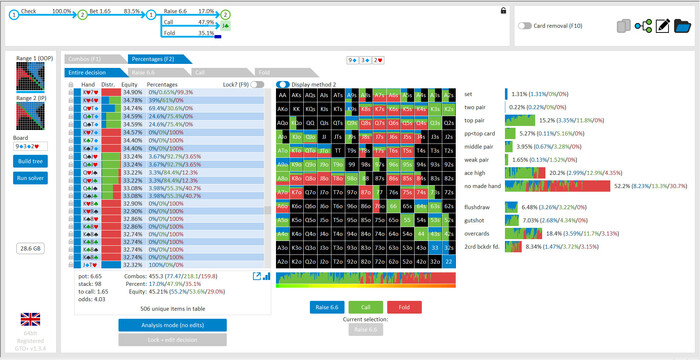Click the gray cards copy icon

[x=623, y=26]
